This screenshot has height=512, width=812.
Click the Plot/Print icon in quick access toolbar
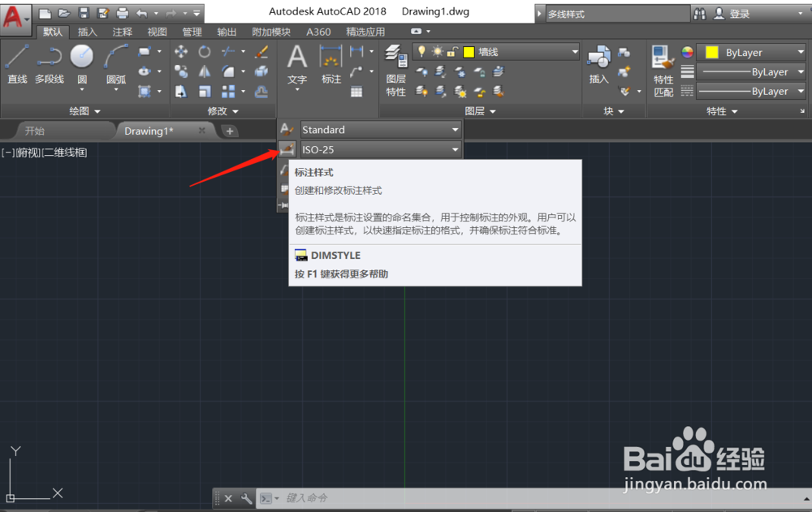point(123,13)
